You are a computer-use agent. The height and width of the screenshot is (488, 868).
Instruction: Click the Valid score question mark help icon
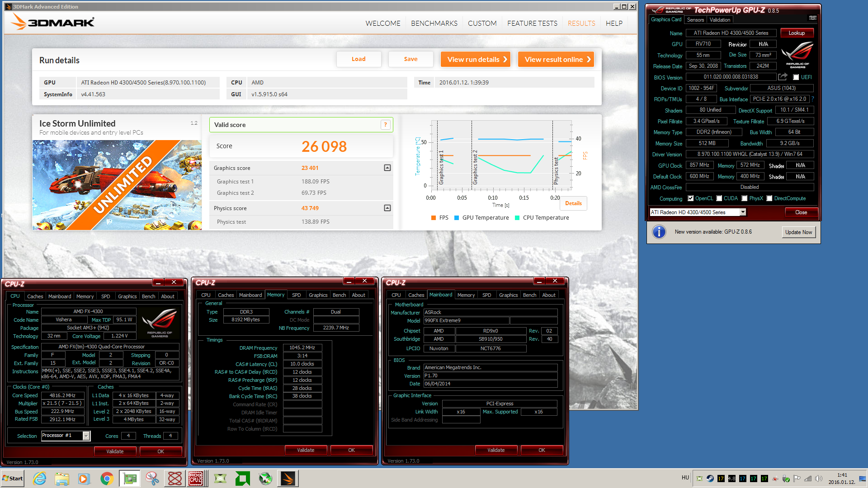pyautogui.click(x=386, y=125)
